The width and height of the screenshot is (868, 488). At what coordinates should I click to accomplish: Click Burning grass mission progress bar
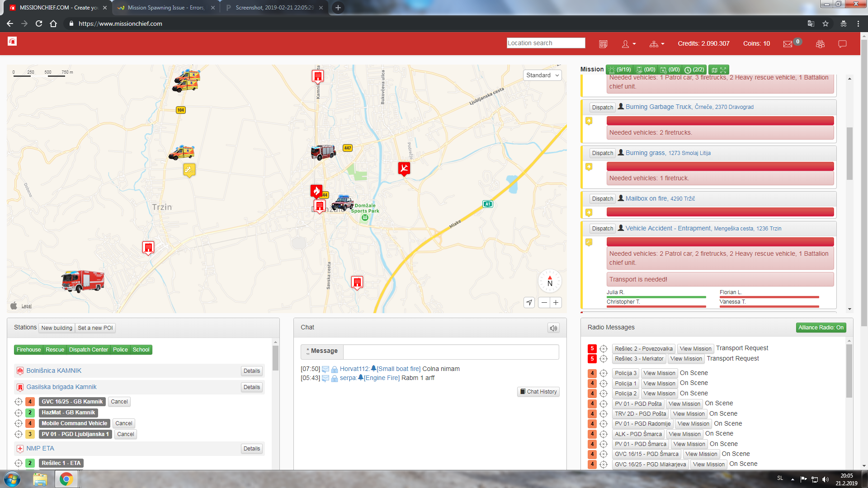point(720,166)
